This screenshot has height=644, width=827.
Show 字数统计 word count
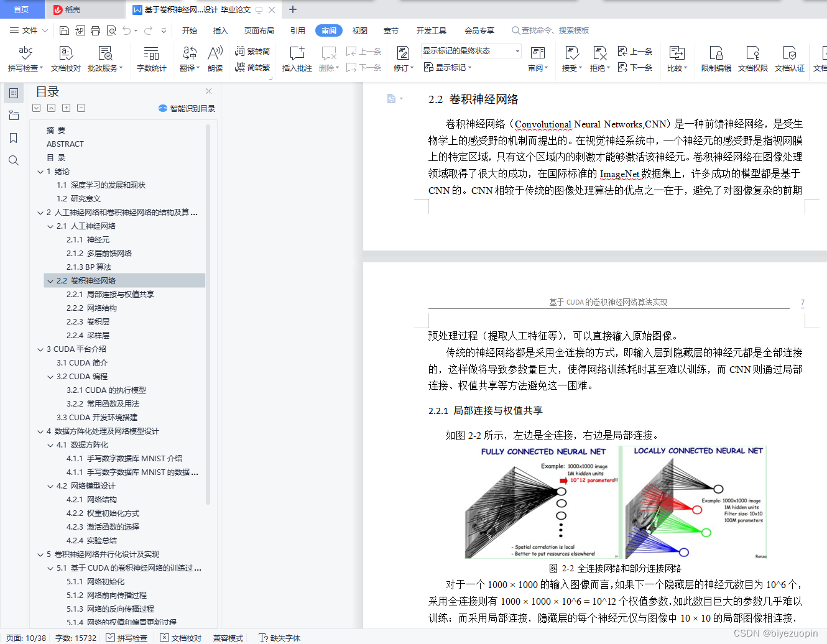coord(152,59)
